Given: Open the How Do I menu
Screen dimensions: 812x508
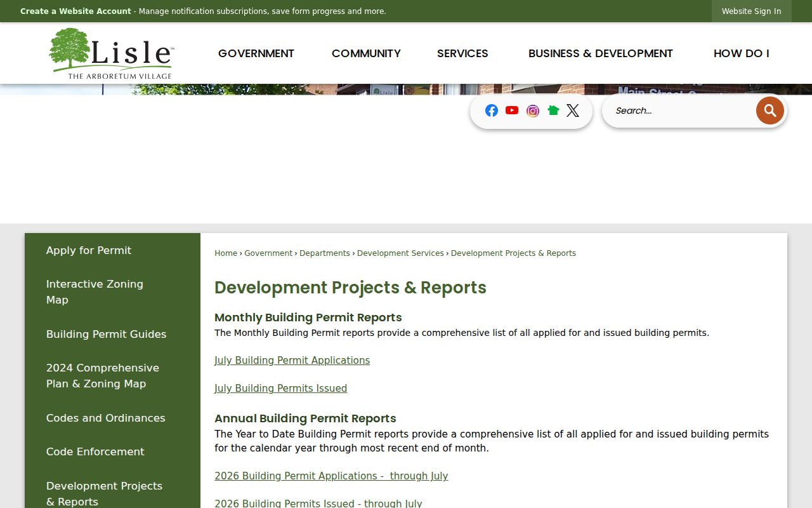Looking at the screenshot, I should pyautogui.click(x=742, y=53).
